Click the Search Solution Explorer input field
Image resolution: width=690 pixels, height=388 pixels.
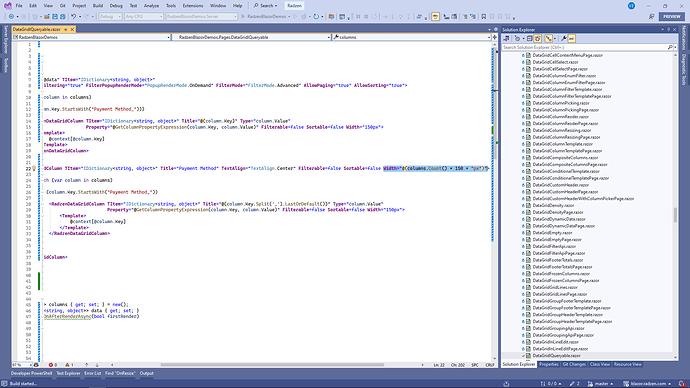click(585, 47)
